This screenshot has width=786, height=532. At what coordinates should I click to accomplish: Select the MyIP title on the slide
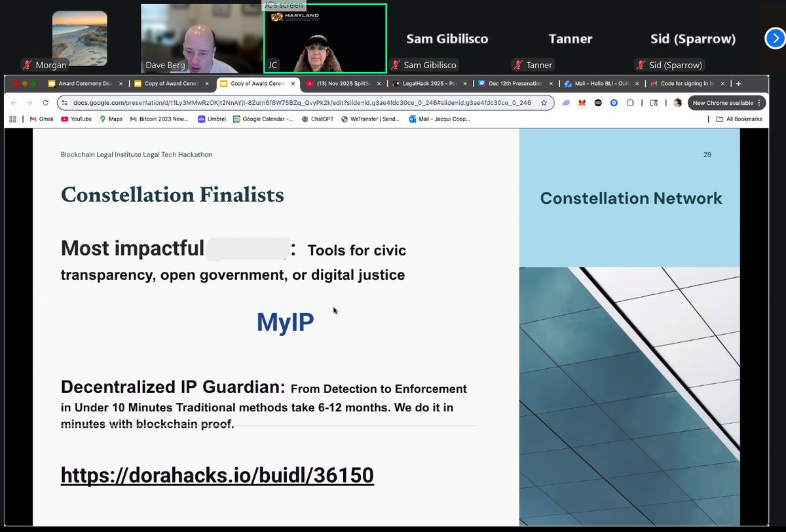pos(285,322)
